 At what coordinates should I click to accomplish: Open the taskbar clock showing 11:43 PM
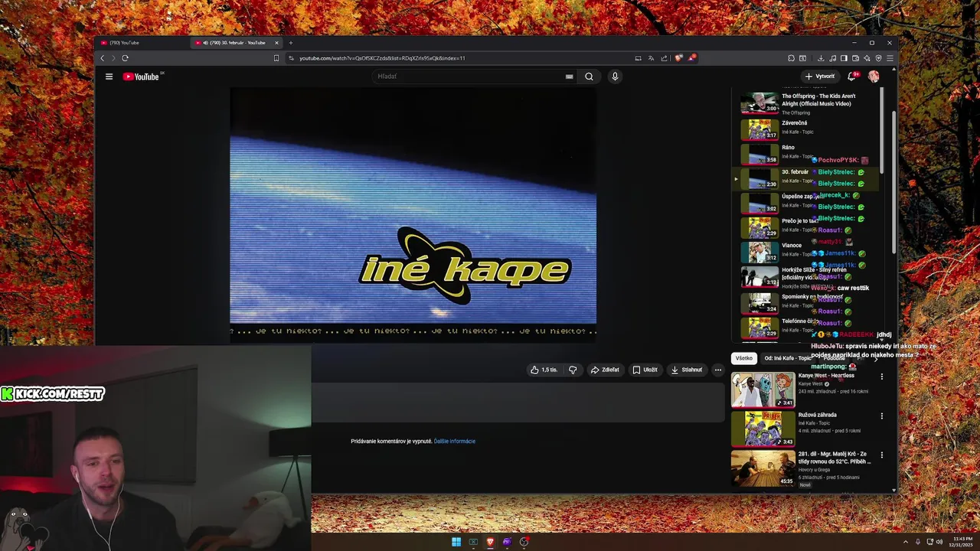(x=962, y=542)
